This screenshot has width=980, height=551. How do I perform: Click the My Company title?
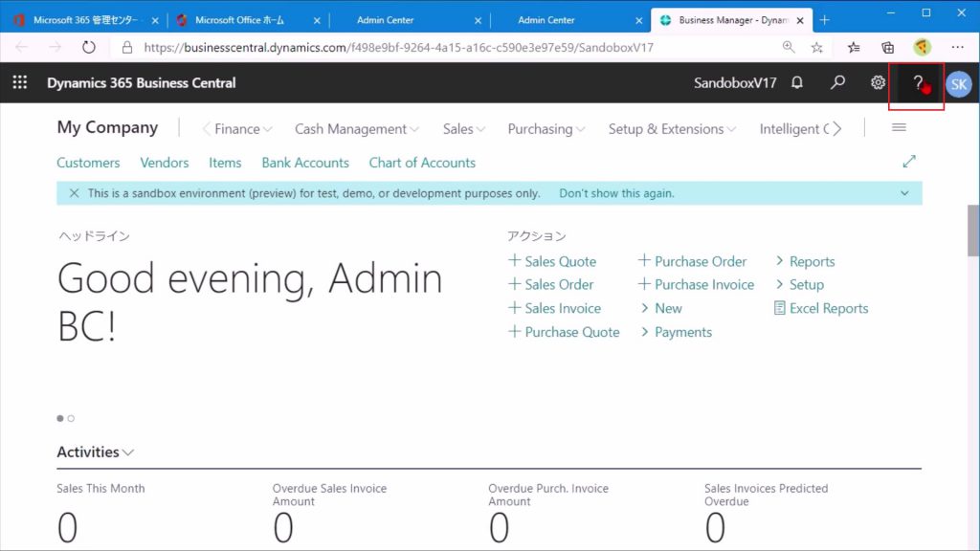point(107,127)
